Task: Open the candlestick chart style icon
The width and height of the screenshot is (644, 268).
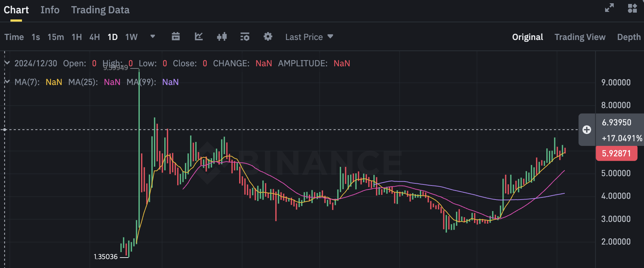Action: (222, 36)
